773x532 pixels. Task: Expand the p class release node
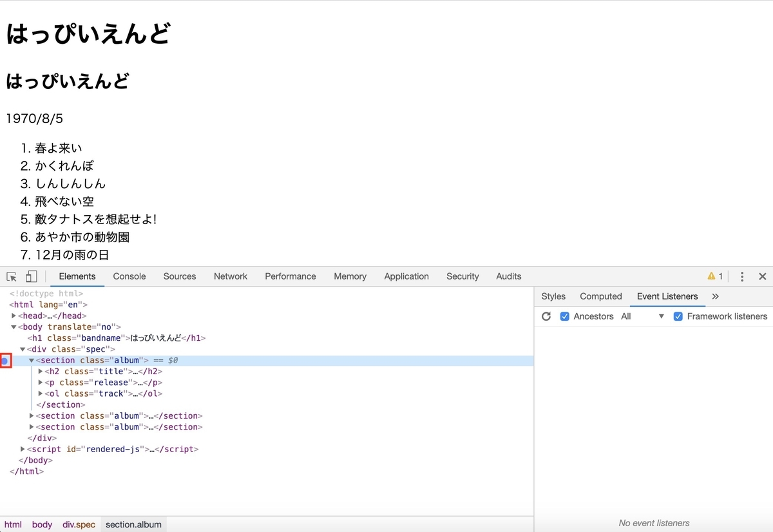41,383
